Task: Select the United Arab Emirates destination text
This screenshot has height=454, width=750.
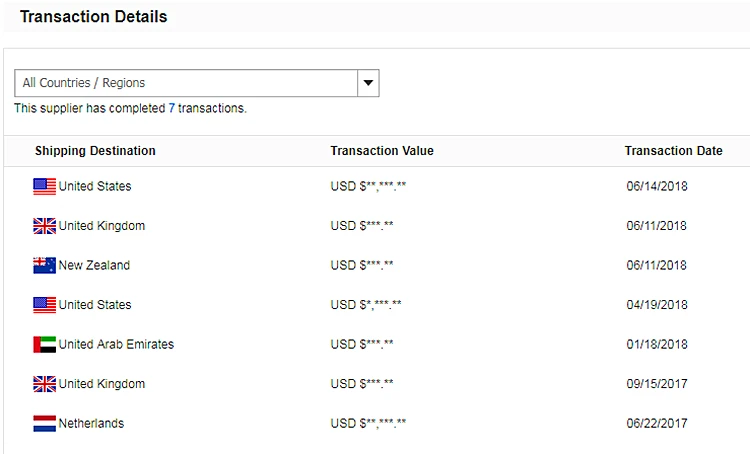Action: tap(116, 344)
